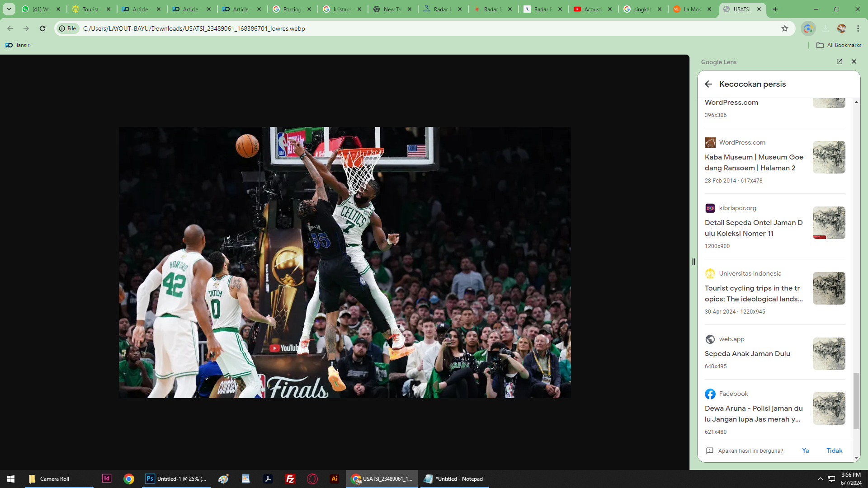Switch to the La Mos tab

tap(693, 9)
